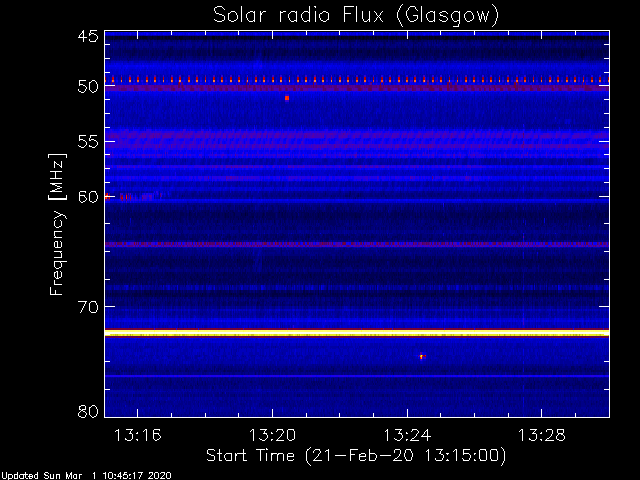Click the 'Updated Sun Mar 1' timestamp text
640x480 pixels.
click(x=86, y=476)
